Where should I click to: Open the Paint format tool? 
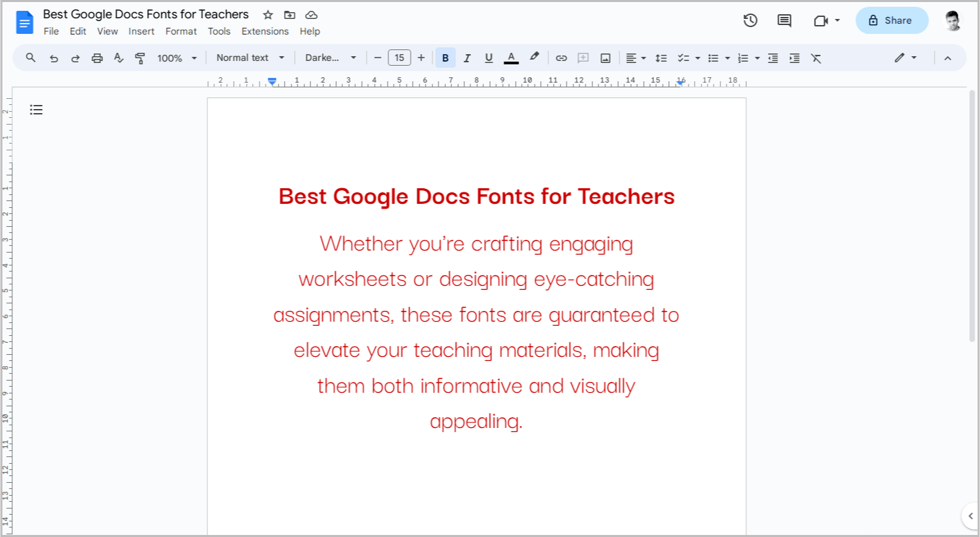point(140,58)
